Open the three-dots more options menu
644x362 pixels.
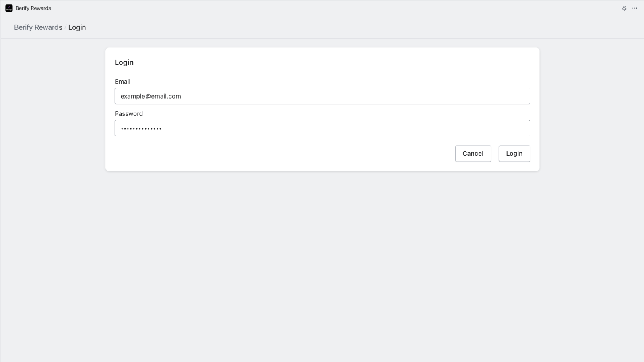tap(635, 8)
